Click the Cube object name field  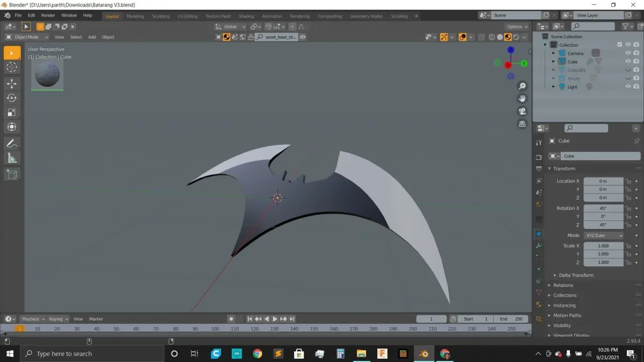600,156
